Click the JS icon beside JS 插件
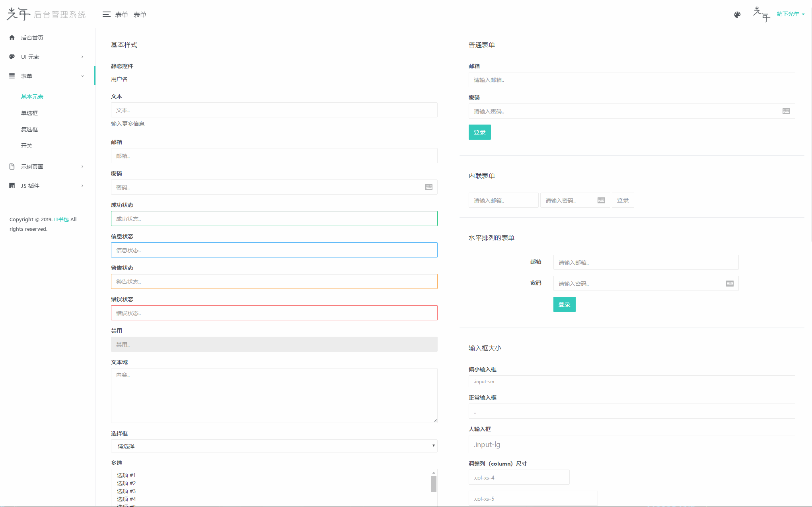 (x=12, y=185)
